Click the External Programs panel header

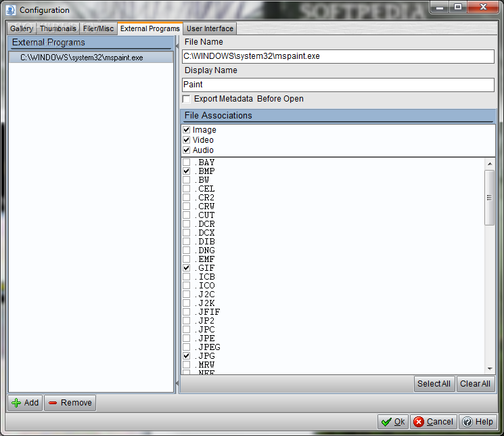[91, 43]
